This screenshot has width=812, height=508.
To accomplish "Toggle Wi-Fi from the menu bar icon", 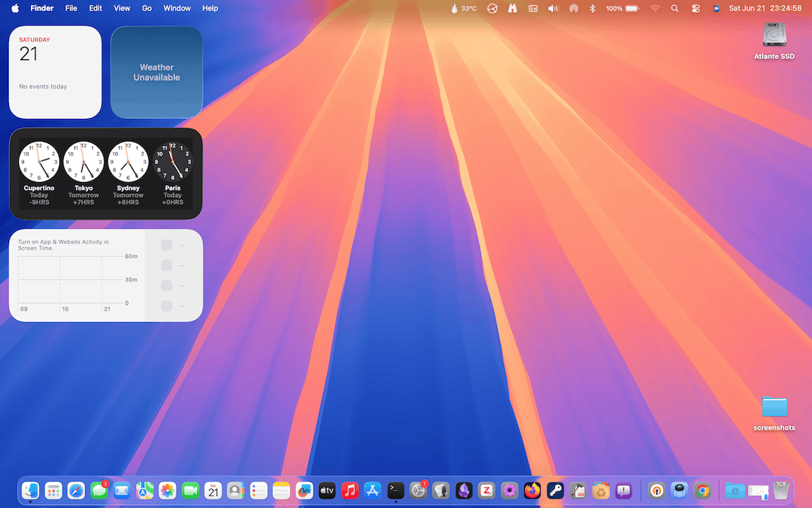I will 655,8.
